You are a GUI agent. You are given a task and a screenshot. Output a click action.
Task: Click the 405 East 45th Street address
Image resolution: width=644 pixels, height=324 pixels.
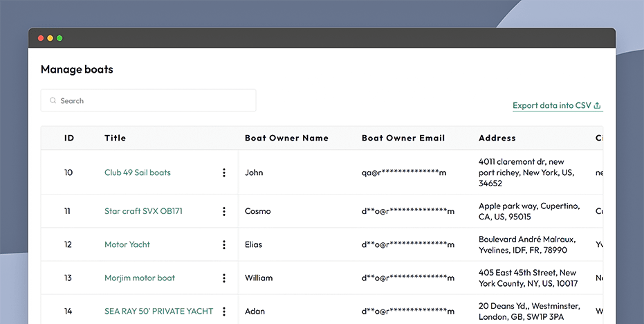[x=528, y=278]
